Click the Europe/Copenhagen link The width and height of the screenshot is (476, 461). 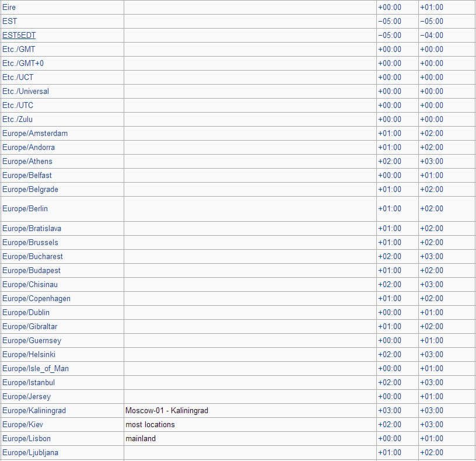(36, 299)
